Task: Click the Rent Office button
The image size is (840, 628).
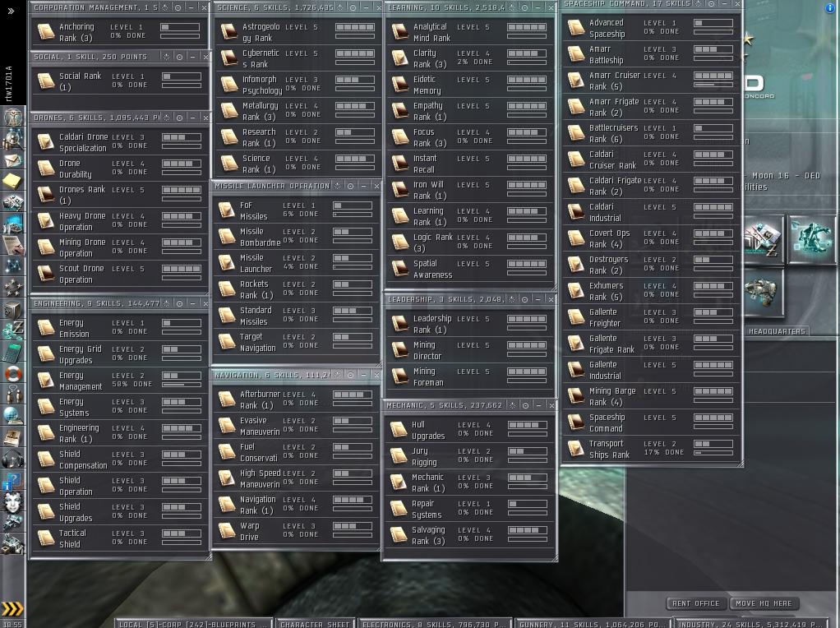Action: coord(695,603)
